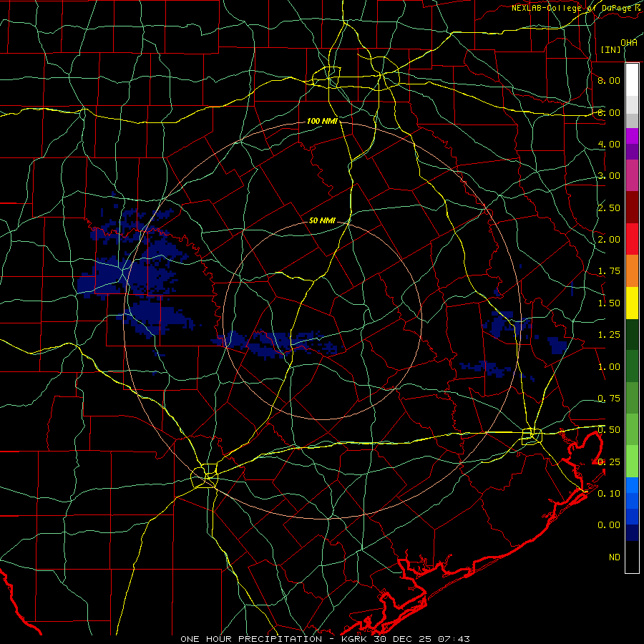This screenshot has width=644, height=644.
Task: Click the 1.50 legend value
Action: (x=609, y=303)
